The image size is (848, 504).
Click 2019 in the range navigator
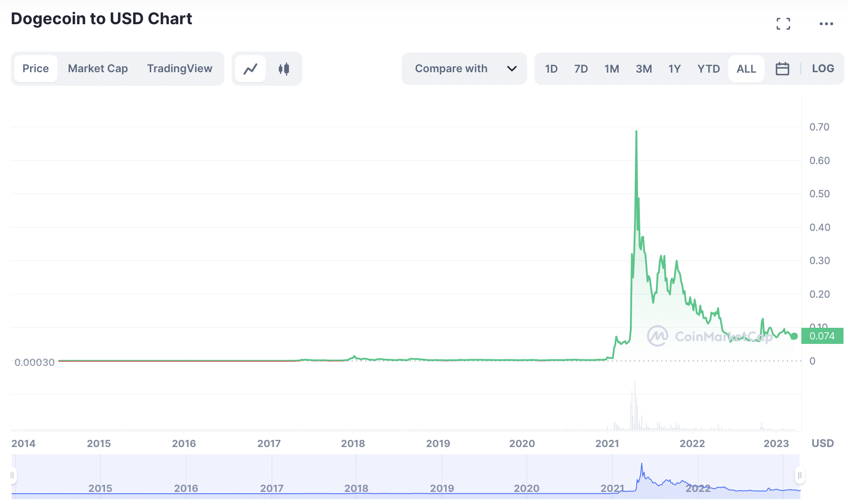point(442,488)
